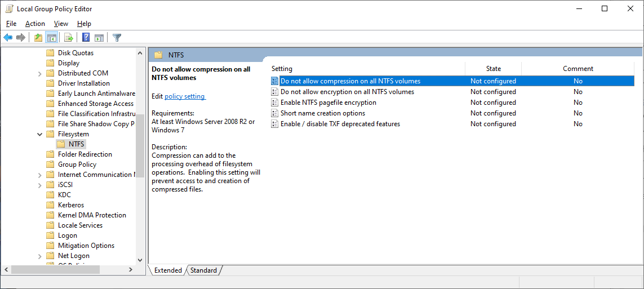Select Driver Installation in the tree

(84, 83)
